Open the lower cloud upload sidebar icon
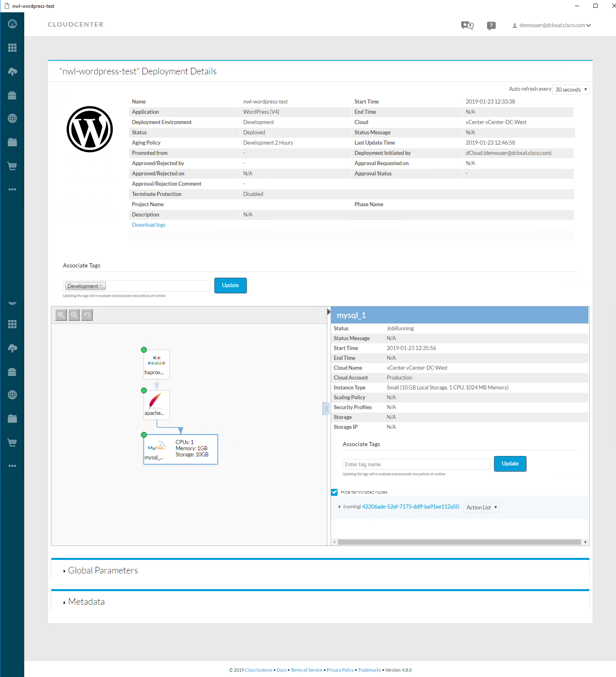The image size is (616, 677). pyautogui.click(x=12, y=348)
